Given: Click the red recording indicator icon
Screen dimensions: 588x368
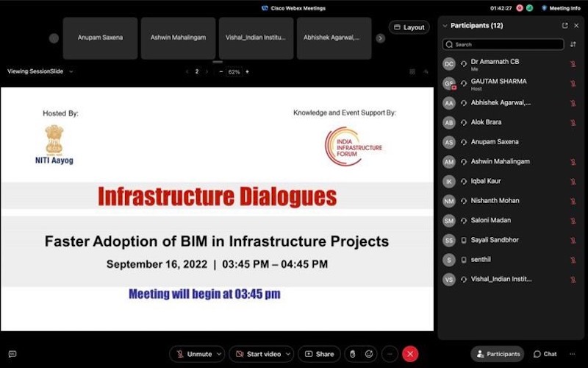Looking at the screenshot, I should [x=520, y=8].
